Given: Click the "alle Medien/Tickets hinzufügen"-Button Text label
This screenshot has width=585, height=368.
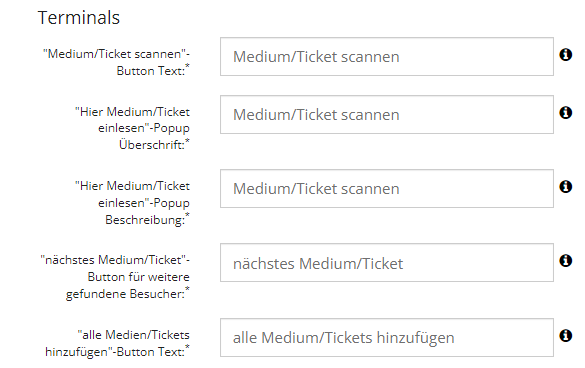Looking at the screenshot, I should pos(118,343).
